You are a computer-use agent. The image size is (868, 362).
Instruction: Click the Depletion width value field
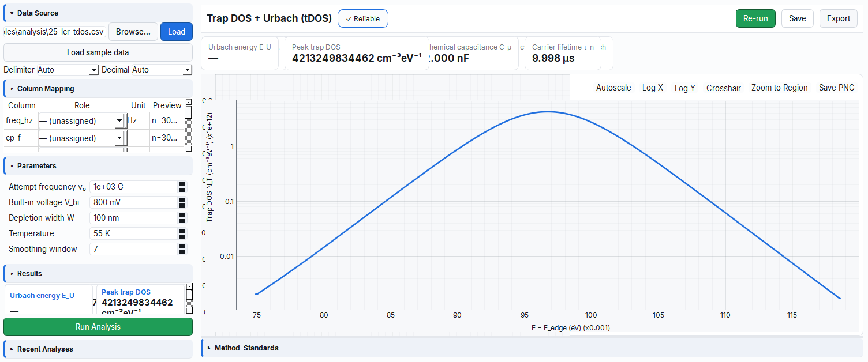click(x=134, y=218)
